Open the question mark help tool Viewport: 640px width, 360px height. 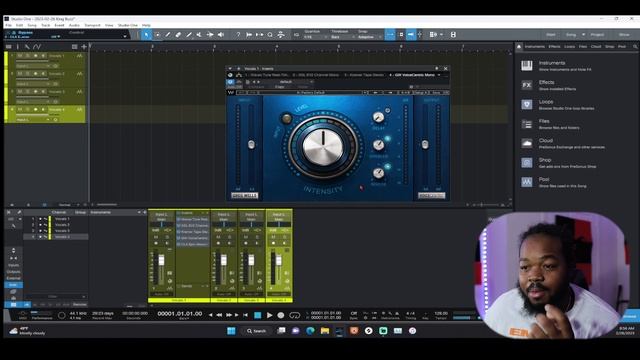pyautogui.click(x=238, y=35)
